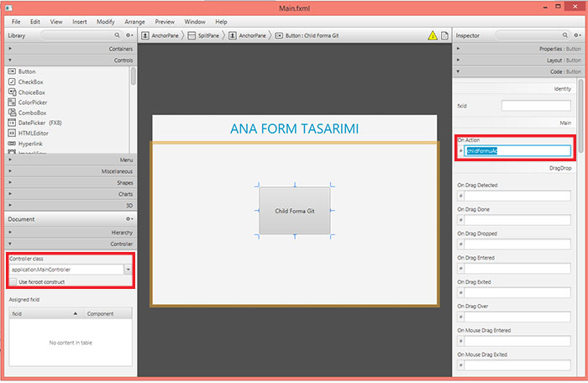Viewport: 588px width, 383px height.
Task: Open the Preview menu
Action: (165, 21)
